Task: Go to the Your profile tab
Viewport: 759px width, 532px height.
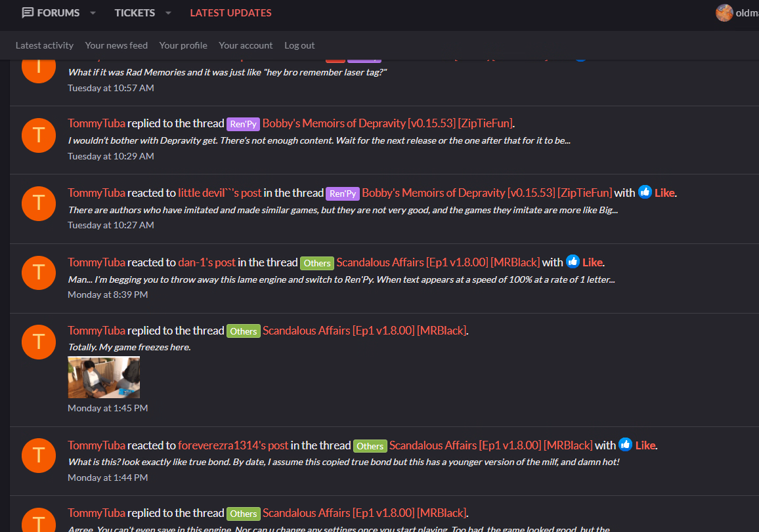Action: tap(183, 45)
